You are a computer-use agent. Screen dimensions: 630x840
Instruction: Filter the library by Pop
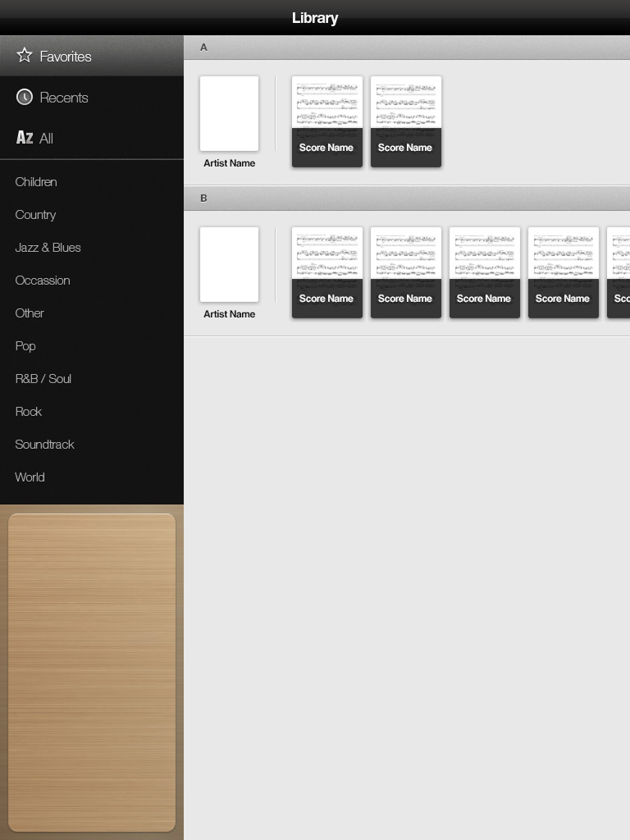pos(25,346)
